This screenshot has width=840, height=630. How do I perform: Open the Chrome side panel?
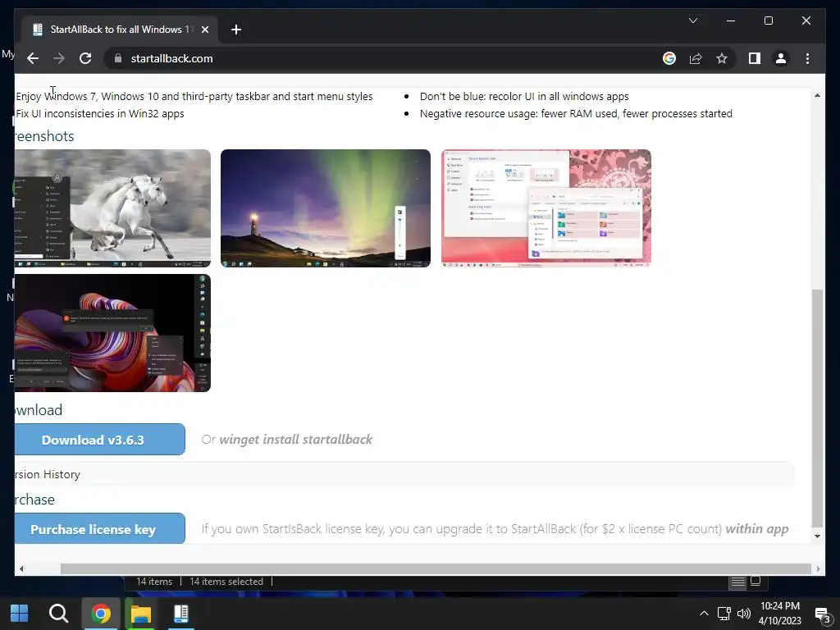755,58
